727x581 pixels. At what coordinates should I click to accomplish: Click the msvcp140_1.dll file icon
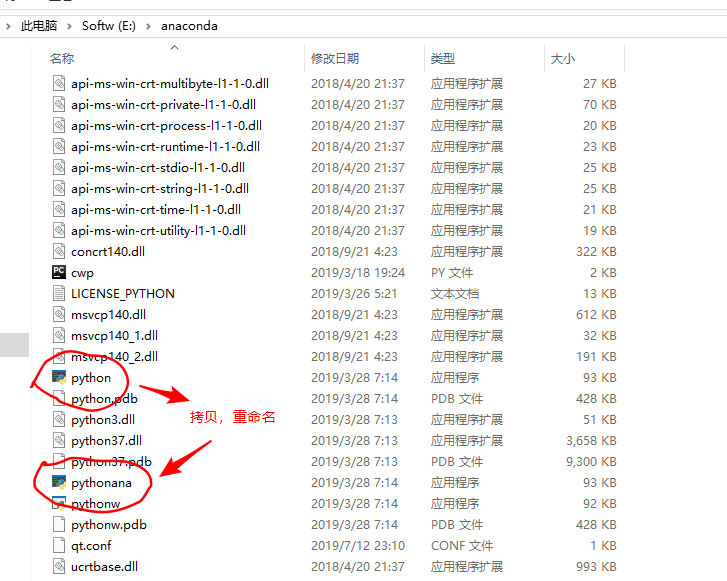(x=59, y=335)
